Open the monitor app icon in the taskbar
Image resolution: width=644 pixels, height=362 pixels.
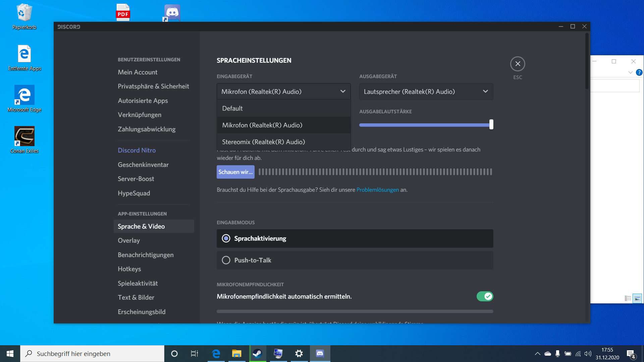coord(278,354)
